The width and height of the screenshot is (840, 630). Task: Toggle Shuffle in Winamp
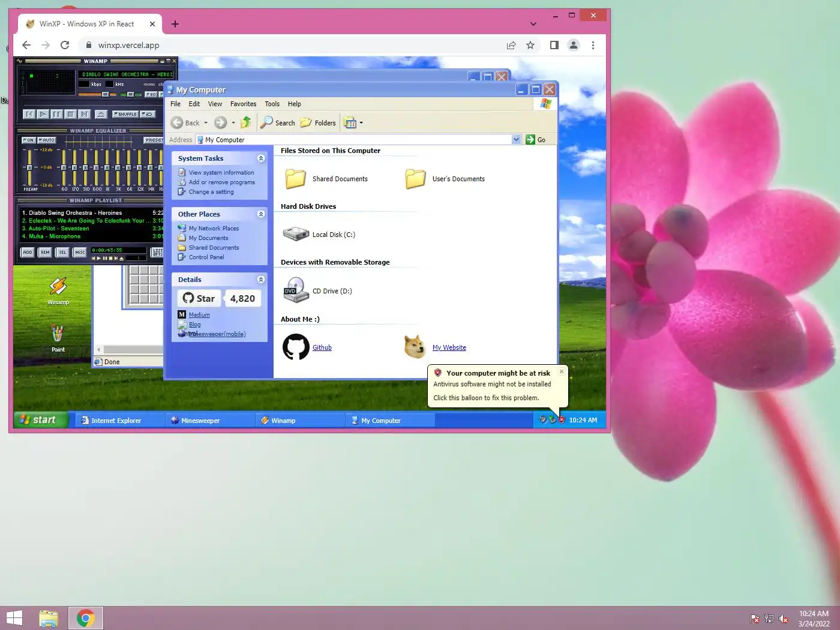click(x=125, y=114)
